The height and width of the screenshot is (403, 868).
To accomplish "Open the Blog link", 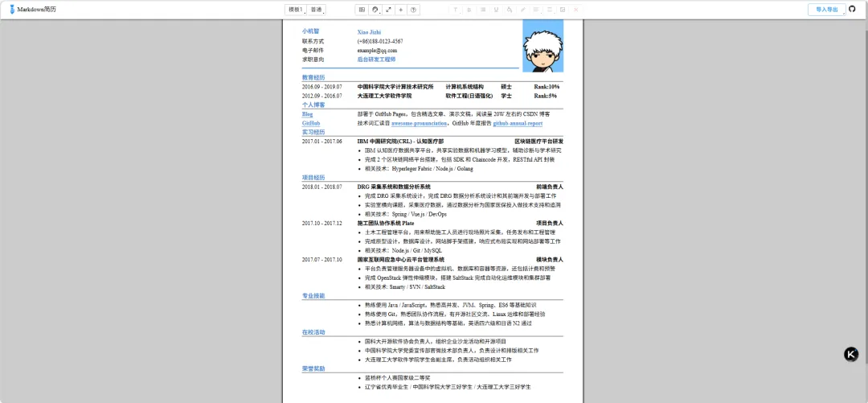I will pyautogui.click(x=307, y=114).
